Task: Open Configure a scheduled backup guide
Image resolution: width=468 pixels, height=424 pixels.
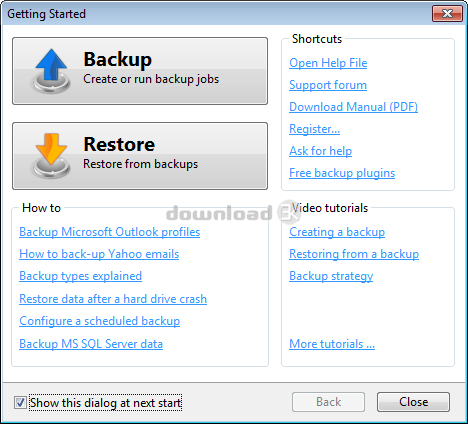Action: point(99,321)
